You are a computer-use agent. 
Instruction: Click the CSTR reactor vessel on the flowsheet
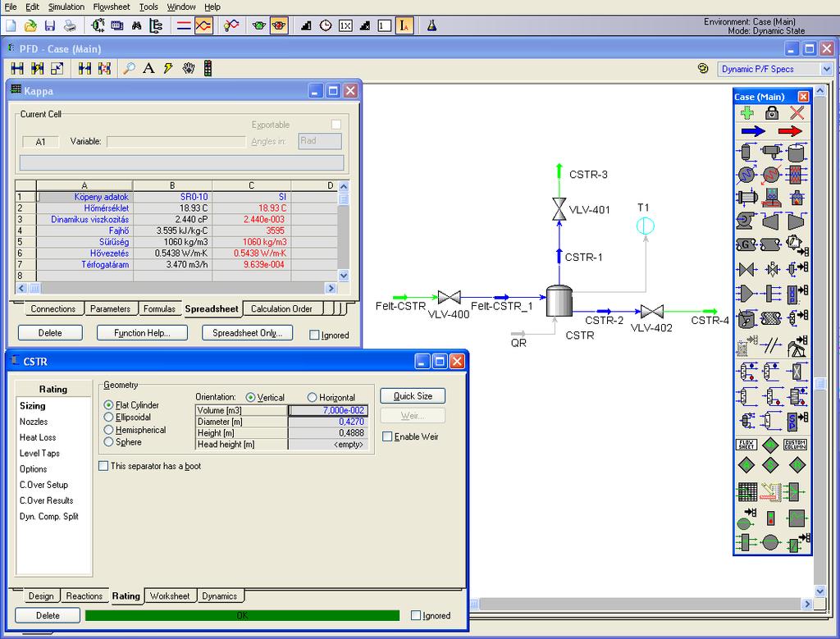[559, 301]
